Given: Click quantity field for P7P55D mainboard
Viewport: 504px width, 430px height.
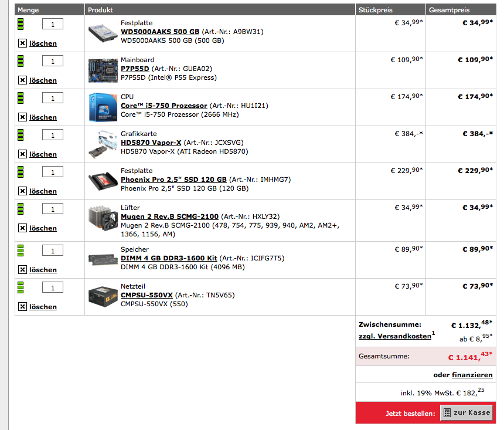Looking at the screenshot, I should coord(53,61).
